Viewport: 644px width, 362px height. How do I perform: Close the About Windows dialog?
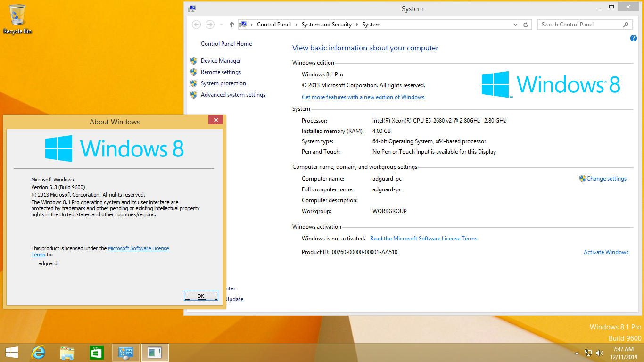click(x=215, y=120)
